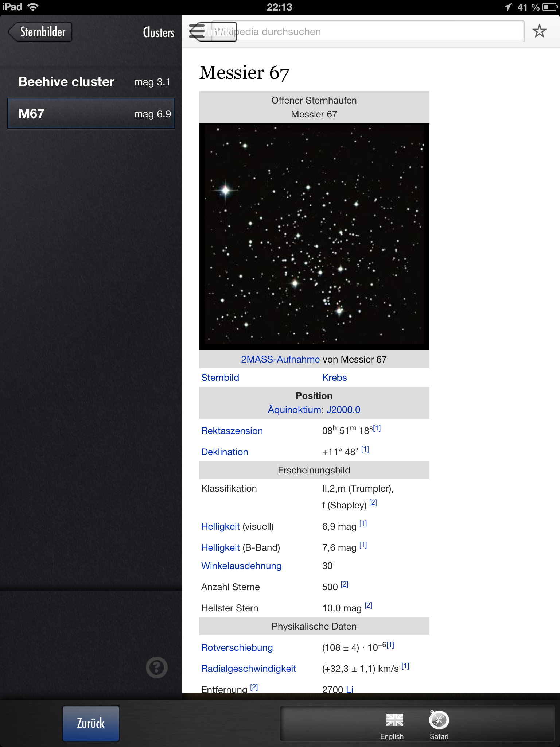This screenshot has height=747, width=560.
Task: Open the hamburger menu icon
Action: (x=197, y=31)
